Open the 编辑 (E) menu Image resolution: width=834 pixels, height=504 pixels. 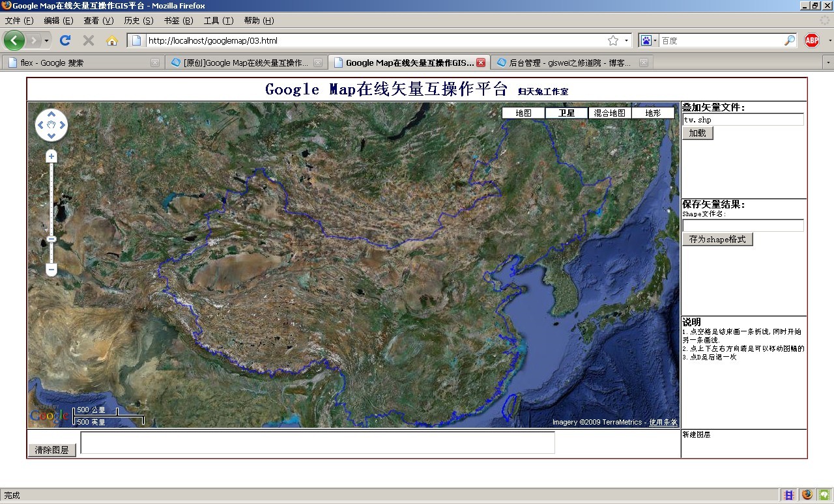tap(59, 21)
